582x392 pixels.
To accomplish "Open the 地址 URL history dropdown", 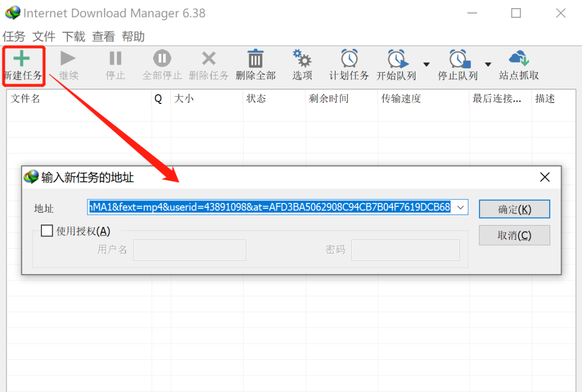I will point(460,207).
